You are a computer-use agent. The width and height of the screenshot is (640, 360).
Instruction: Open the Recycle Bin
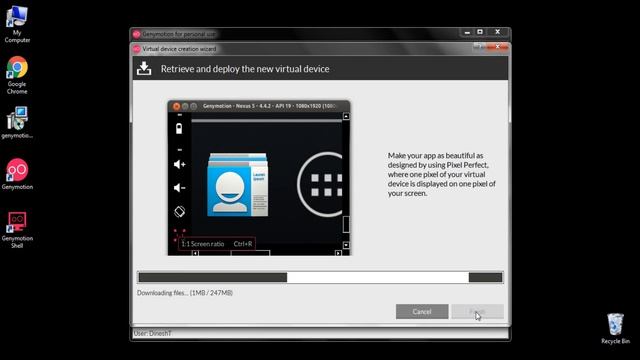615,329
